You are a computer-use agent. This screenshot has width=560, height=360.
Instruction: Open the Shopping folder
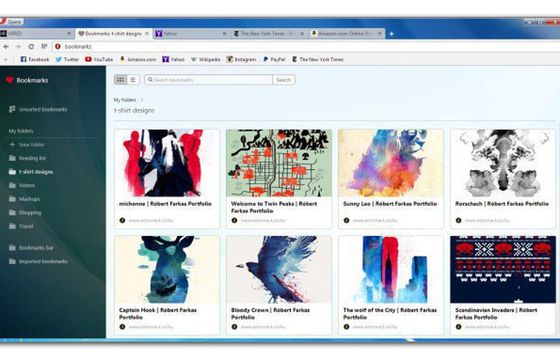click(25, 212)
